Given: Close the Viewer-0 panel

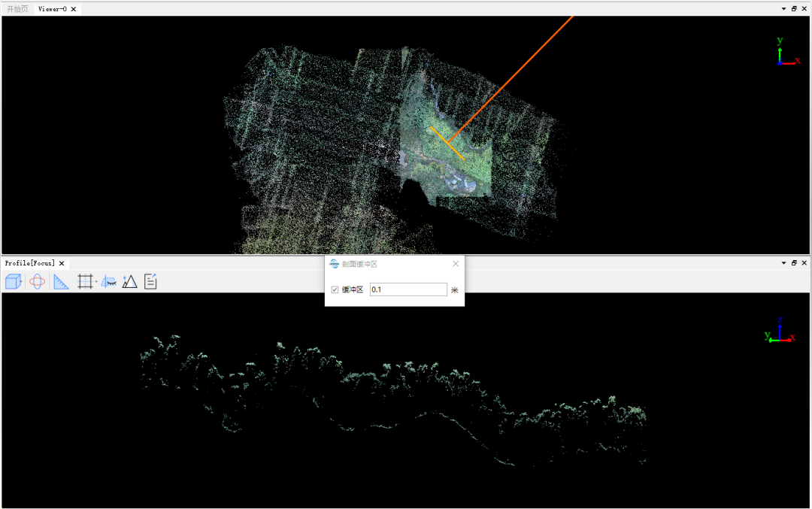Looking at the screenshot, I should pos(804,9).
